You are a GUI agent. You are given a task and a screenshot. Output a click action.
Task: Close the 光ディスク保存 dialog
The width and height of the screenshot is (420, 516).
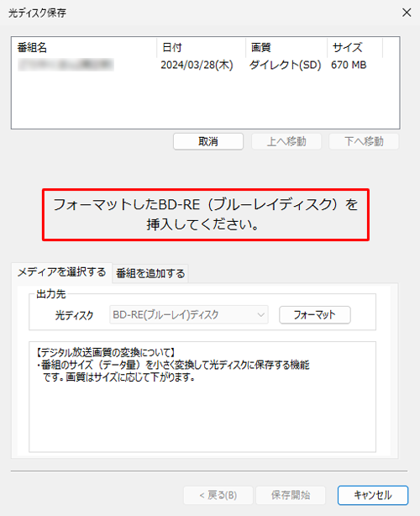coord(407,13)
